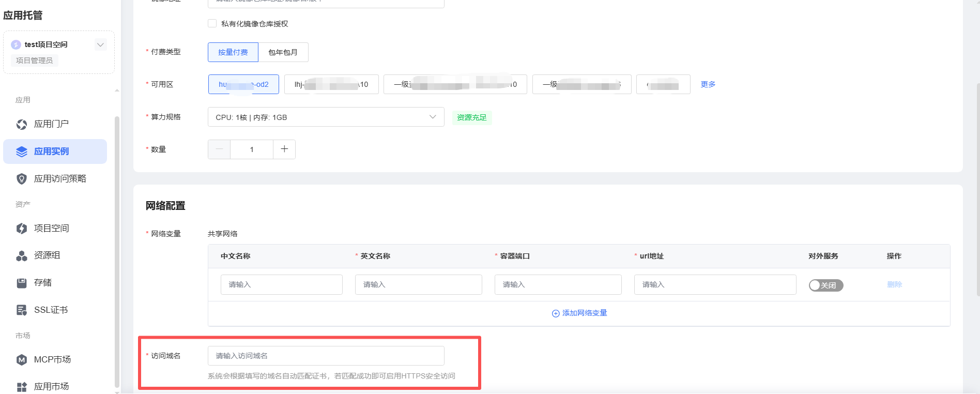Click the 访问域名 input box
980x394 pixels.
(x=326, y=356)
